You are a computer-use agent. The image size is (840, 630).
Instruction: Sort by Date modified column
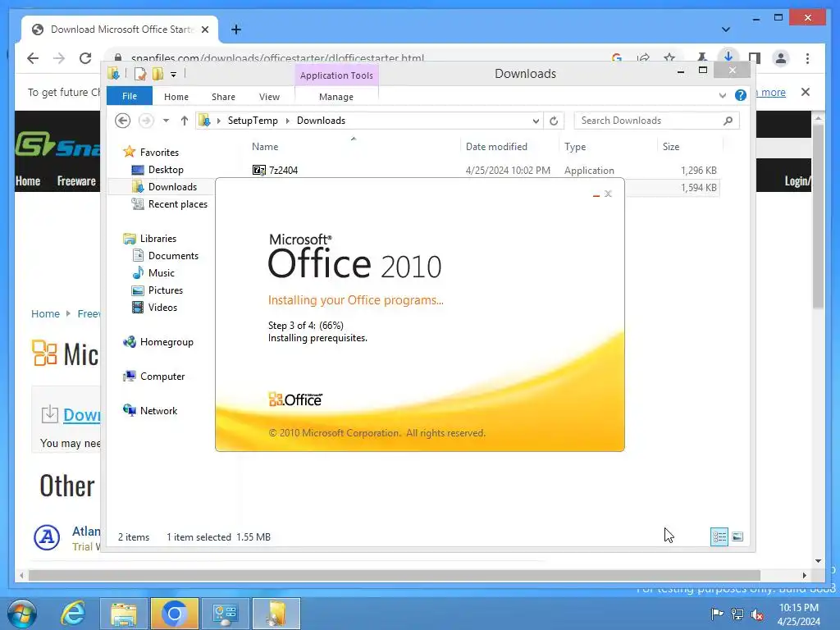click(496, 147)
